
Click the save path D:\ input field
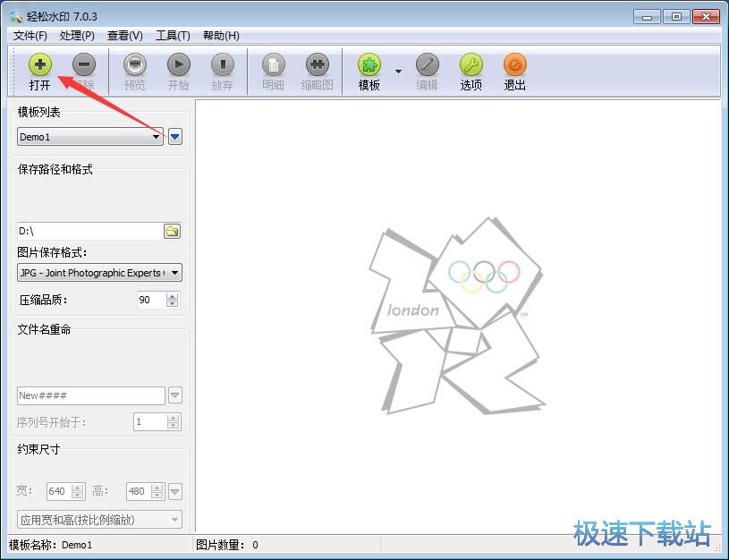click(x=89, y=231)
